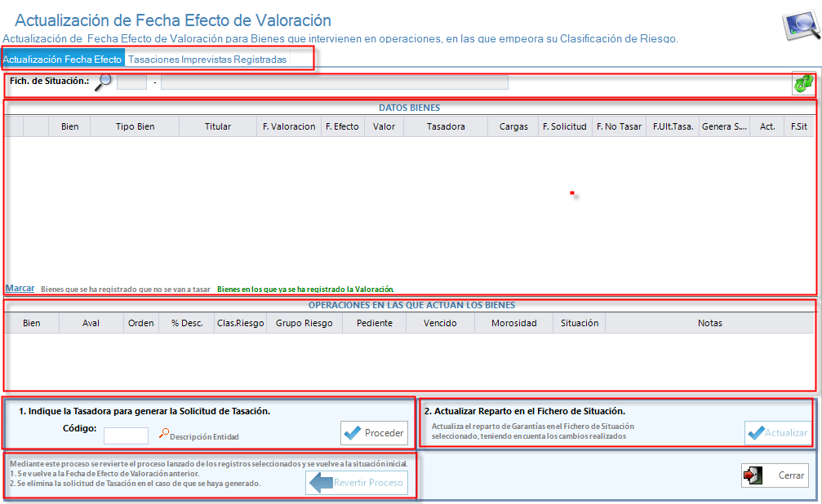Sort by the Titular column header
Image resolution: width=822 pixels, height=504 pixels.
[218, 126]
